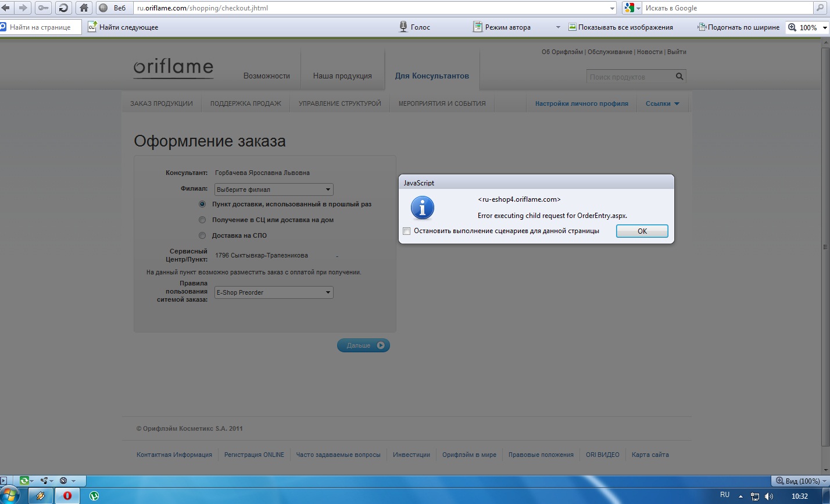This screenshot has height=504, width=830.
Task: Click the Opera Turbo speedometer icon
Action: (63, 481)
